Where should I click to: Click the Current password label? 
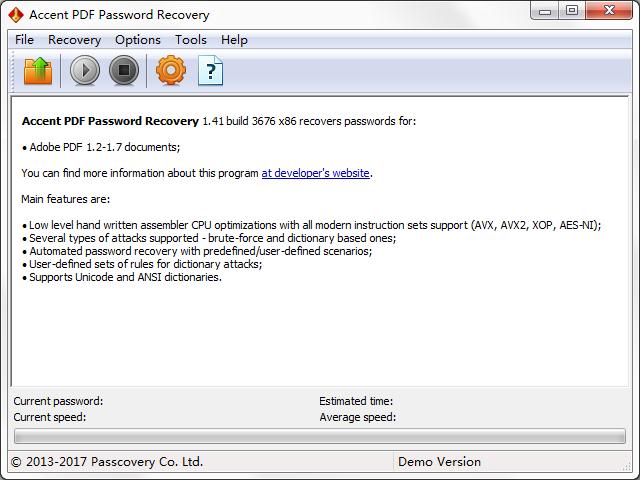58,401
